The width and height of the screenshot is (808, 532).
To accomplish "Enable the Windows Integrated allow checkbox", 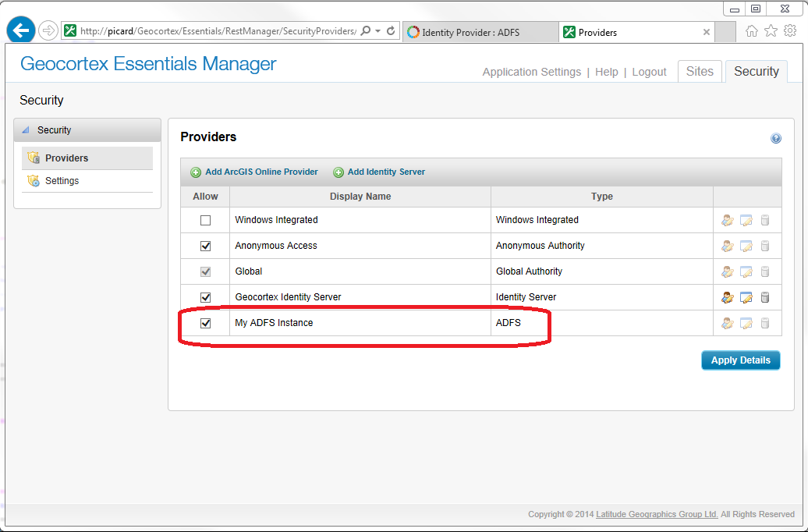I will [206, 220].
